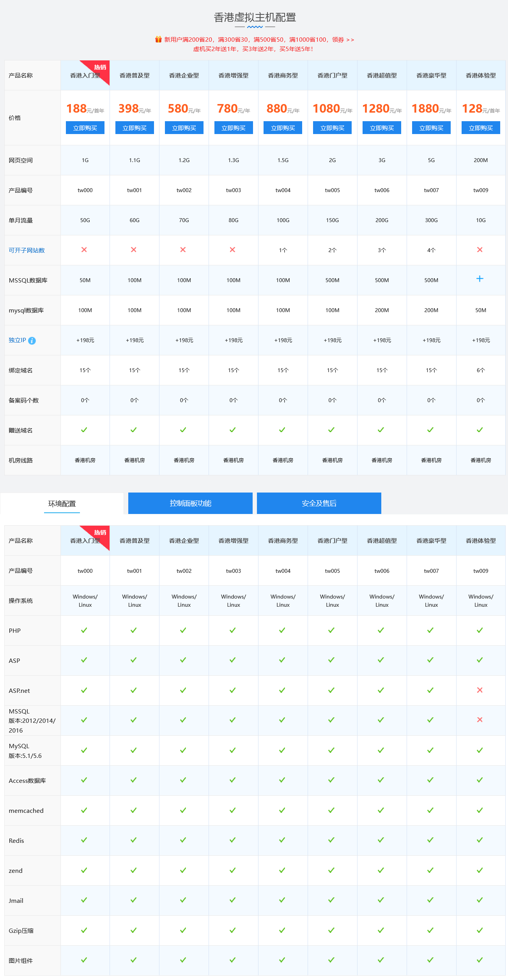Click the 独立IP link label
Screen dimensions: 508x980
[18, 340]
